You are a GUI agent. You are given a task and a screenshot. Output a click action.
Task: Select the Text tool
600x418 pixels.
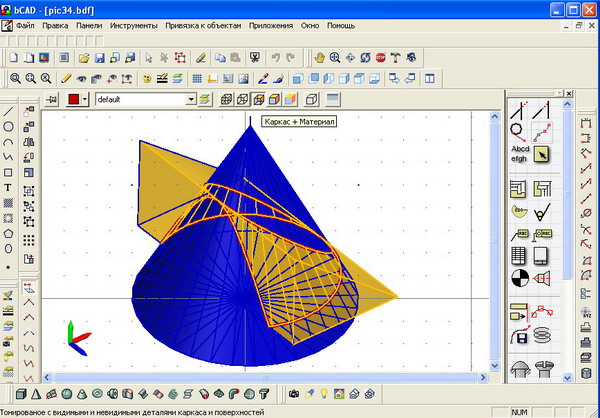[9, 187]
